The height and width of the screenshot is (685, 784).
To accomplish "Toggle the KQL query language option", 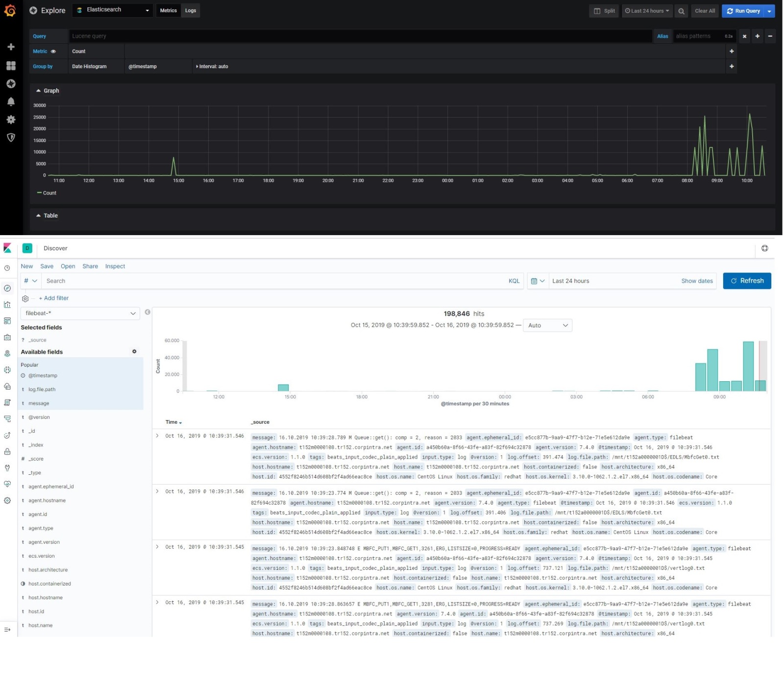I will 514,281.
